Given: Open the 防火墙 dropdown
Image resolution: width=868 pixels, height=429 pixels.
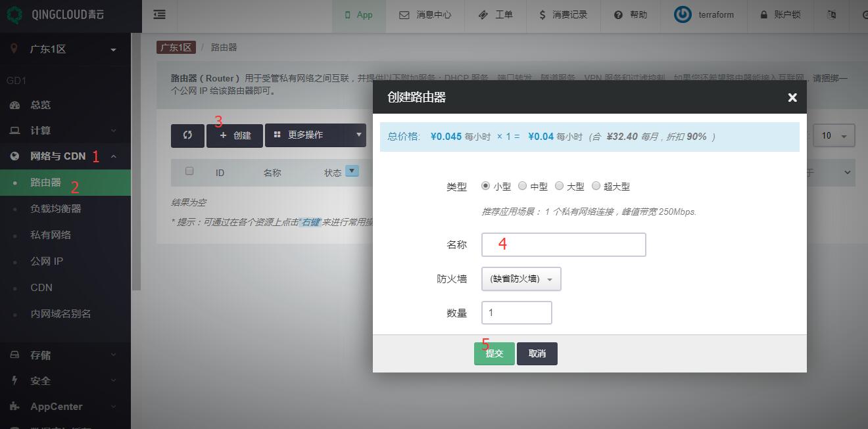Looking at the screenshot, I should (521, 279).
